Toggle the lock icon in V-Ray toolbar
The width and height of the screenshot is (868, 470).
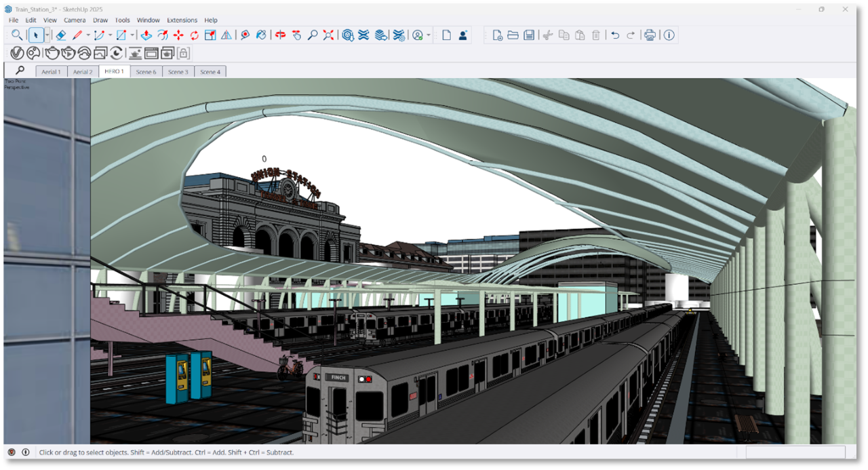[x=184, y=53]
